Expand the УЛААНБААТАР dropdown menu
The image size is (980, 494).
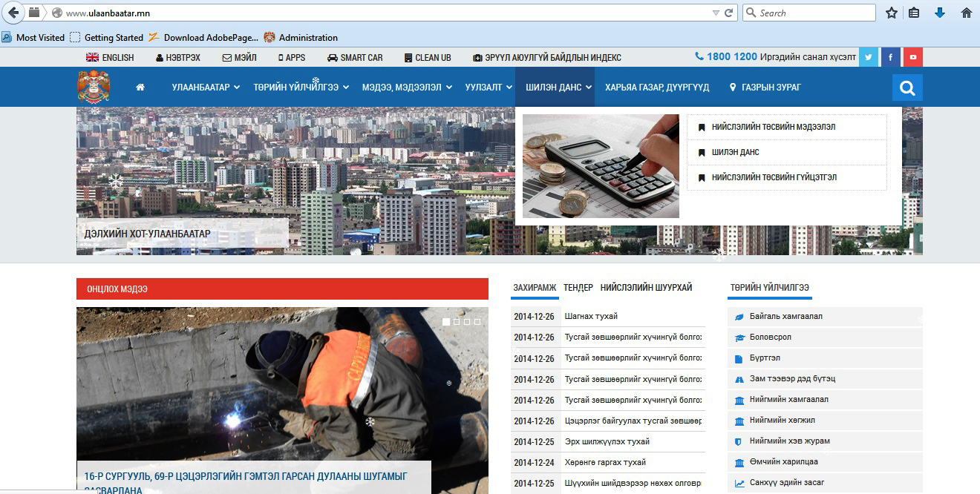206,88
